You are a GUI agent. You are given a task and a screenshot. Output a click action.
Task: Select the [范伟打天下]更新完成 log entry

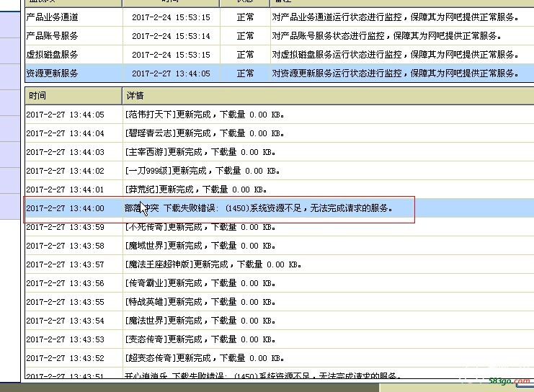(x=205, y=115)
